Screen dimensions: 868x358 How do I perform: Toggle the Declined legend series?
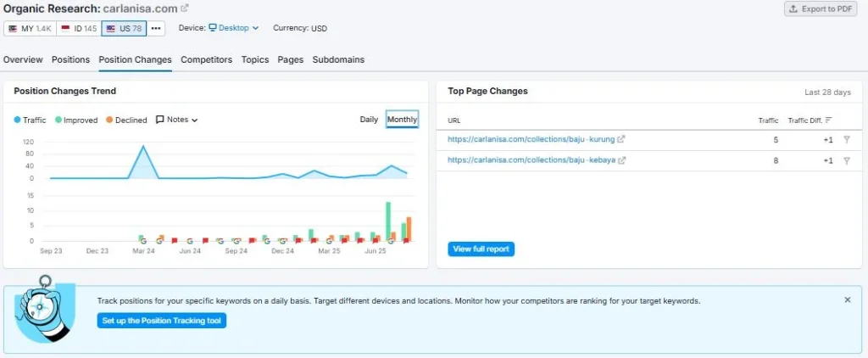(126, 120)
